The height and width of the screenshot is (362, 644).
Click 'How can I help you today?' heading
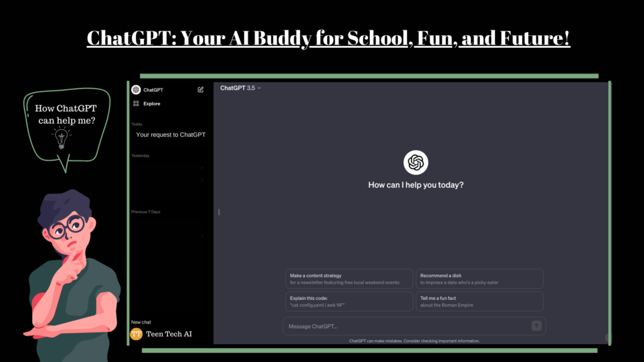coord(416,185)
